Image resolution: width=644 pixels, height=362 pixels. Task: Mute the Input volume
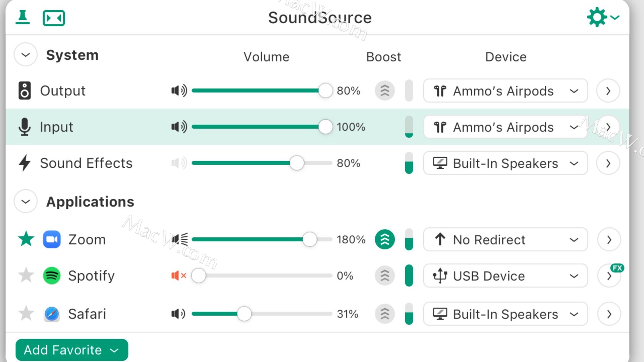[179, 127]
